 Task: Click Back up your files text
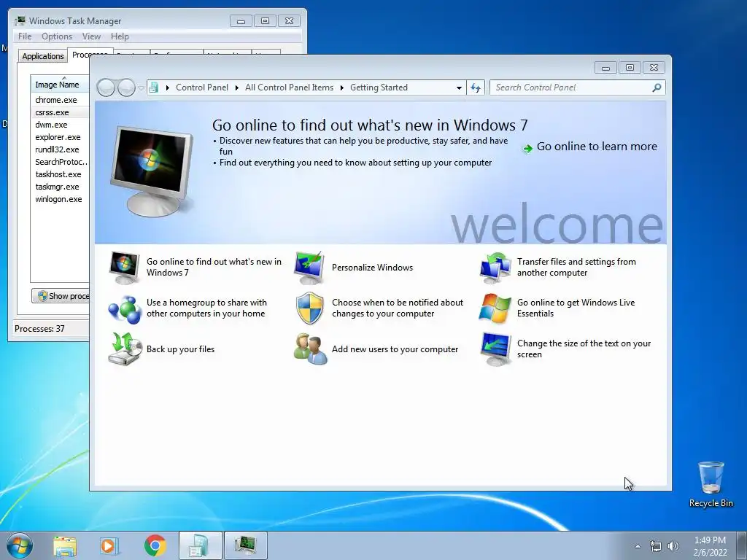[x=181, y=349]
